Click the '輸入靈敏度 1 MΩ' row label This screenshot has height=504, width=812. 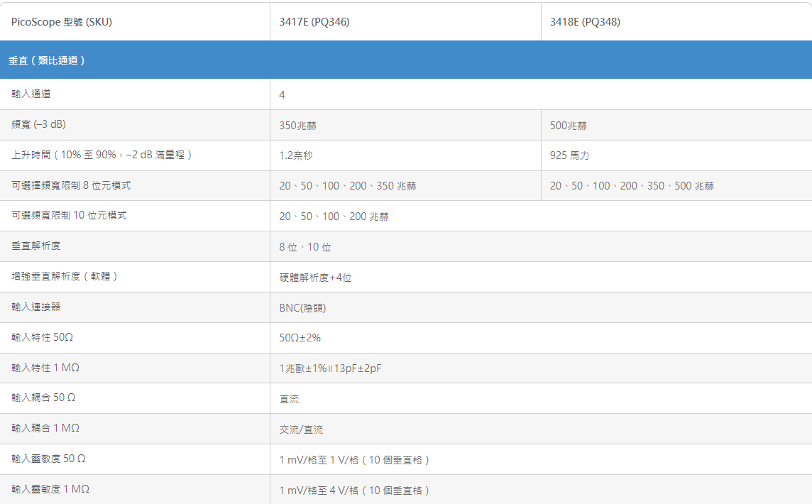pos(50,490)
